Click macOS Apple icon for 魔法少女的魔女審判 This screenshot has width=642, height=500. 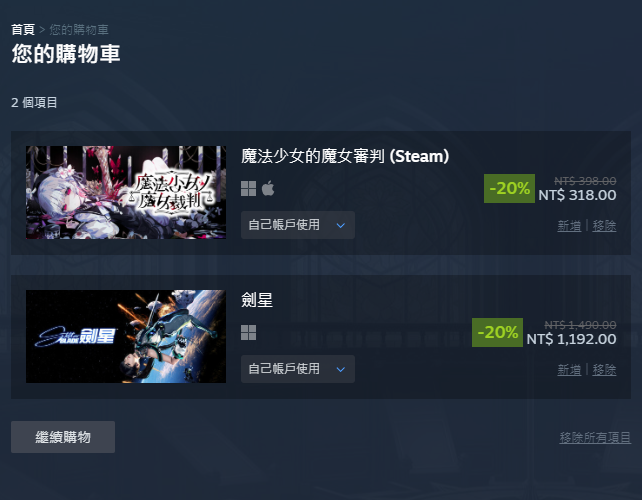(x=268, y=188)
